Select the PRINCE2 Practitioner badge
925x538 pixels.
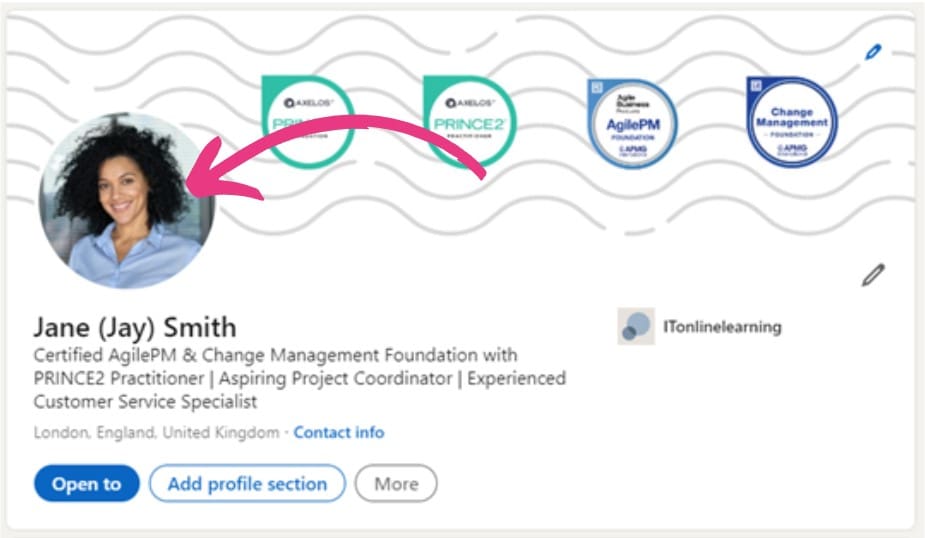click(x=469, y=119)
